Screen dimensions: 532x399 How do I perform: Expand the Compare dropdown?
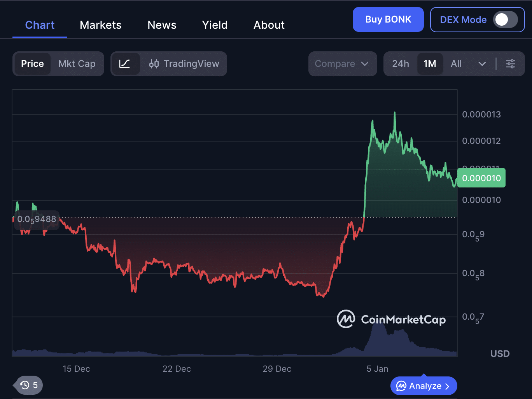coord(342,63)
